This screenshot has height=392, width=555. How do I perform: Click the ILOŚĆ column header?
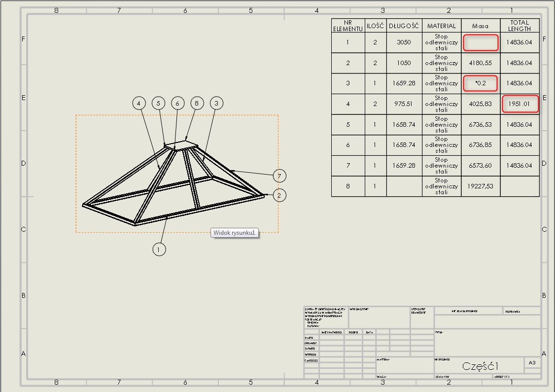click(x=375, y=26)
